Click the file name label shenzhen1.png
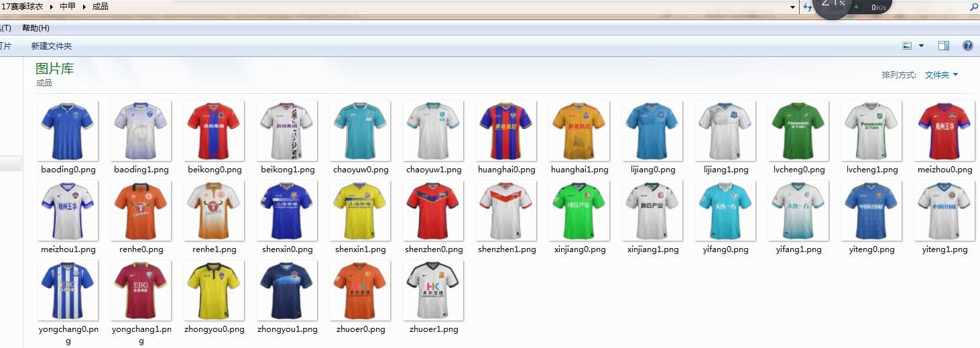Screen dimensions: 980x348 (x=507, y=249)
